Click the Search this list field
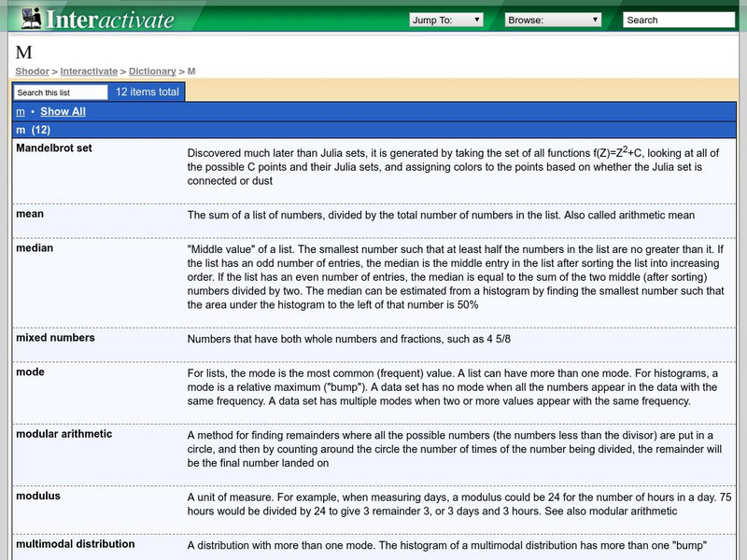The height and width of the screenshot is (560, 747). pos(61,92)
